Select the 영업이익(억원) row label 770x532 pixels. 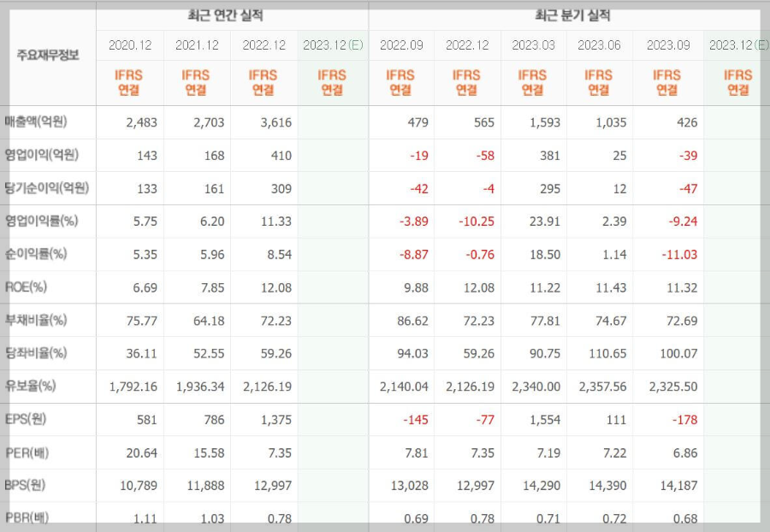(x=42, y=155)
